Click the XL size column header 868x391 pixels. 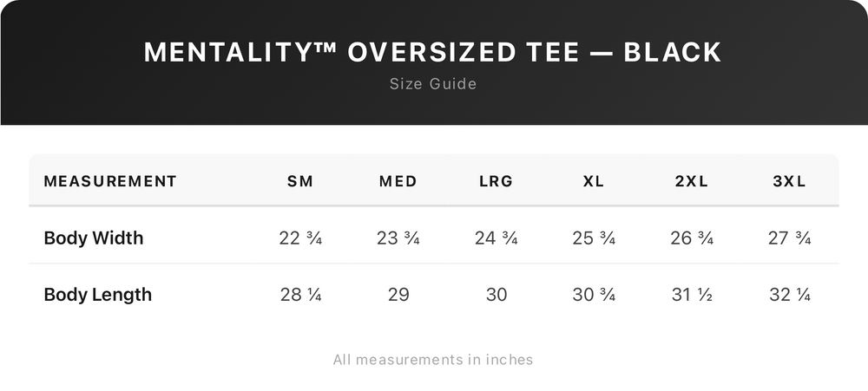point(594,181)
